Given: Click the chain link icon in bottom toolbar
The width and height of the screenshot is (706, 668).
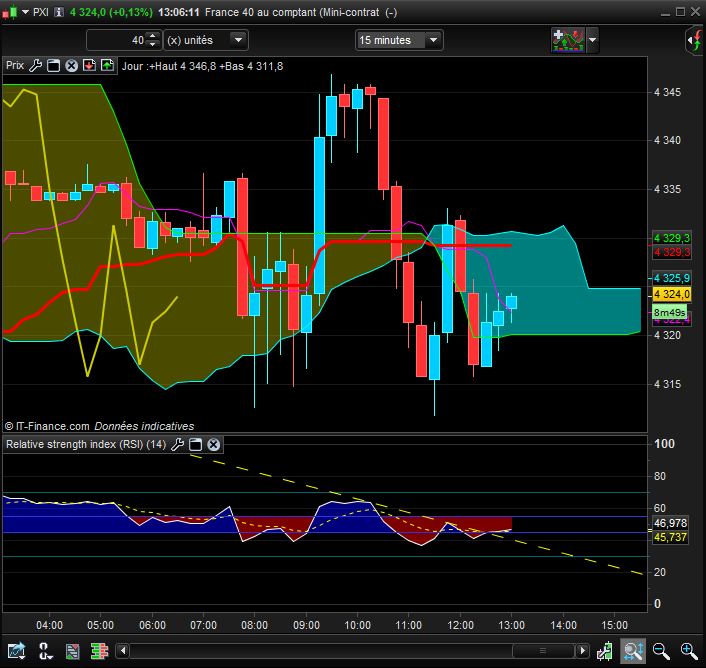Looking at the screenshot, I should (x=45, y=651).
